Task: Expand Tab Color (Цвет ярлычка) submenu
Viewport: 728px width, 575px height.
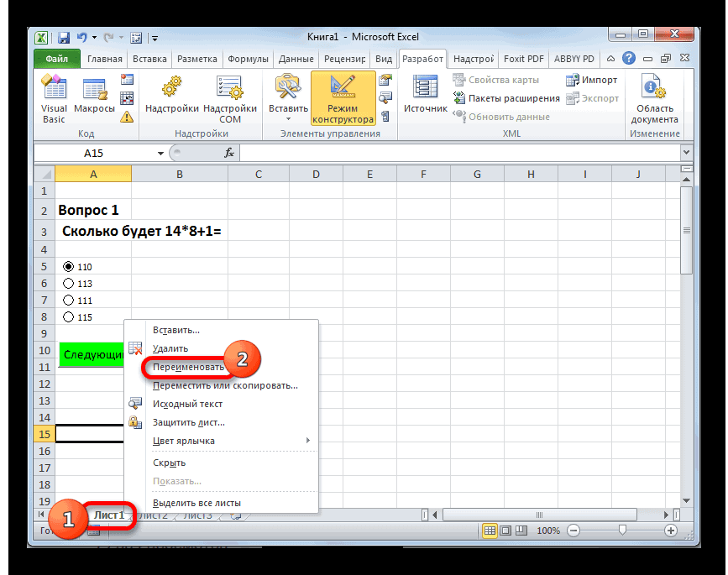Action: coord(308,441)
